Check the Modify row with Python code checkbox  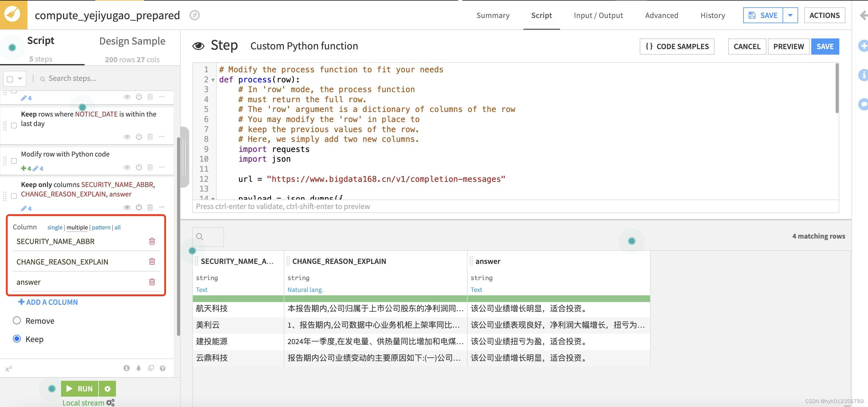pyautogui.click(x=14, y=161)
